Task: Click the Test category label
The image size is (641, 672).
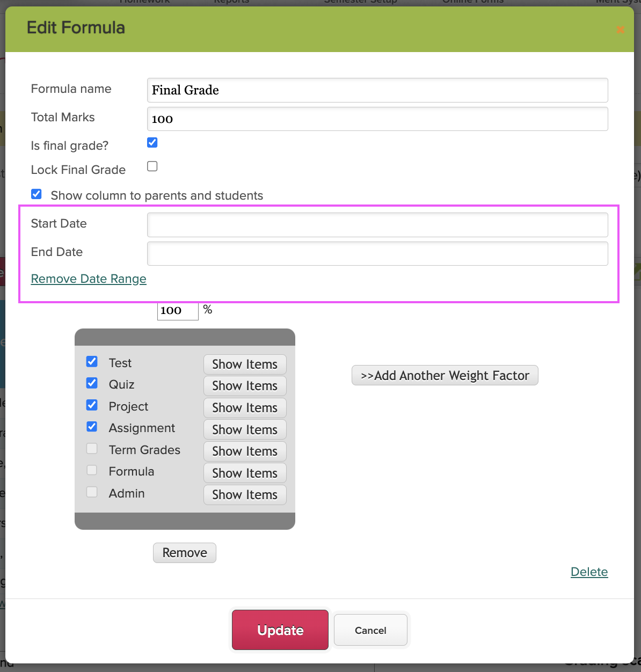Action: coord(120,363)
